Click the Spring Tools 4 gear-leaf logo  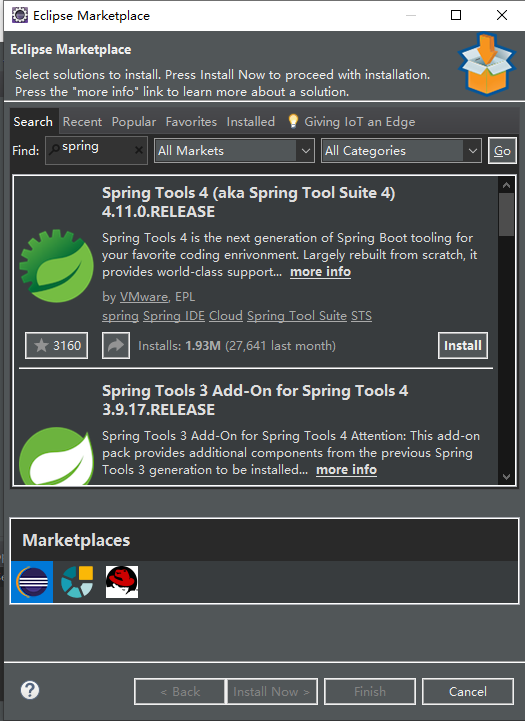pos(57,266)
